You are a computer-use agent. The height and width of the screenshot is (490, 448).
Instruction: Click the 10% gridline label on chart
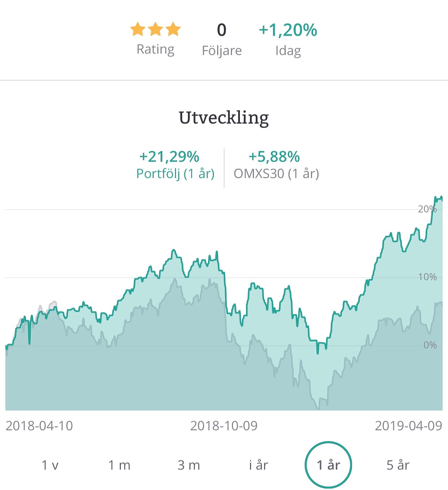[x=427, y=277]
